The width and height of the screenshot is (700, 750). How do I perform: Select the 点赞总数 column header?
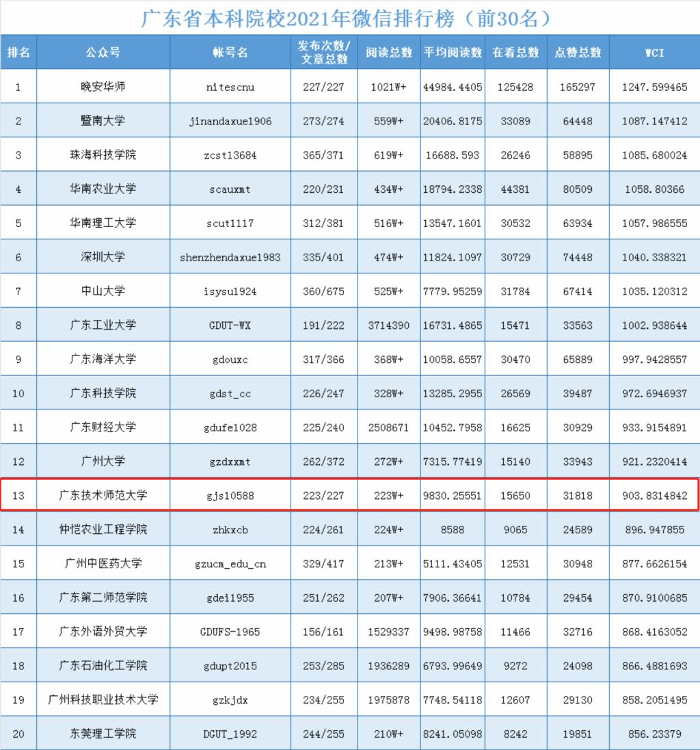point(578,53)
